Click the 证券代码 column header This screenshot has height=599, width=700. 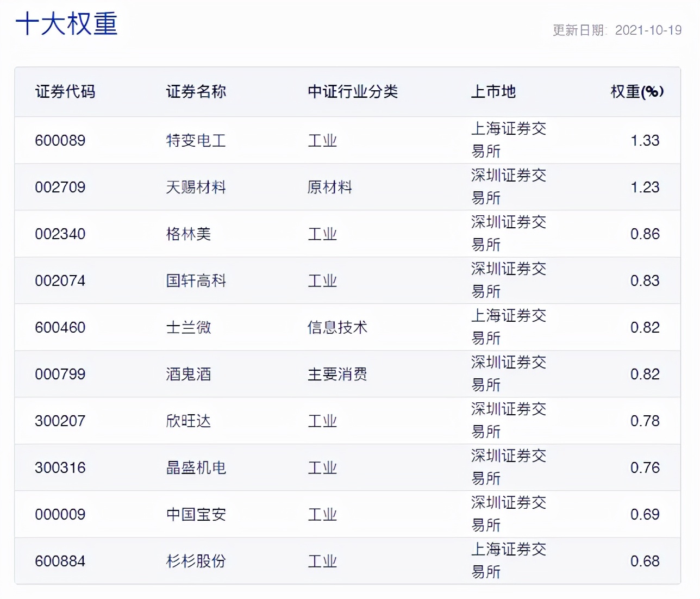(65, 92)
